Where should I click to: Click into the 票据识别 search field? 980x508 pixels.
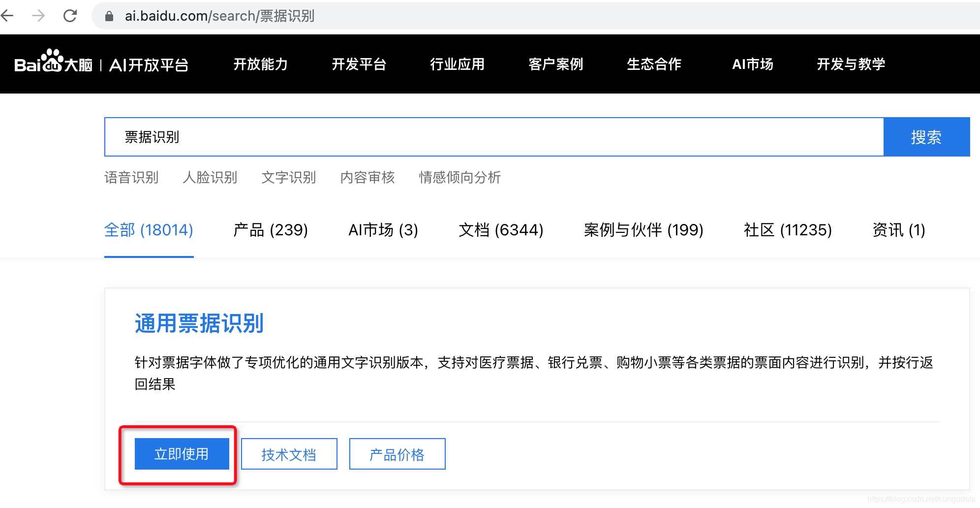(x=494, y=137)
